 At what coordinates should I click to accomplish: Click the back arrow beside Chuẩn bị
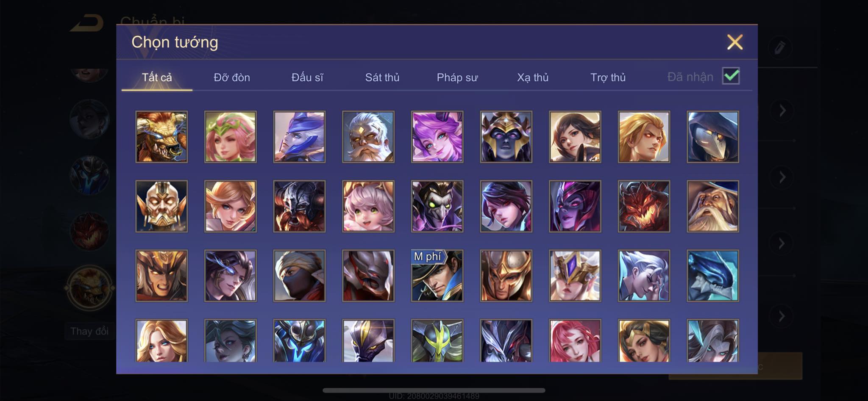(x=88, y=23)
